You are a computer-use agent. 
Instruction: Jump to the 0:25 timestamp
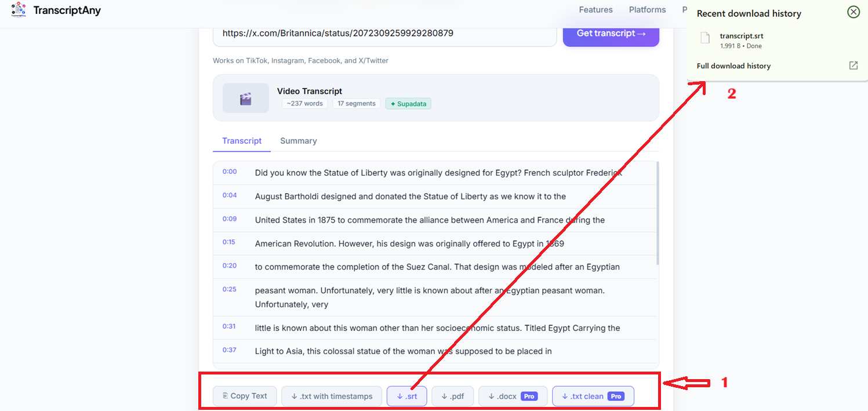[230, 289]
